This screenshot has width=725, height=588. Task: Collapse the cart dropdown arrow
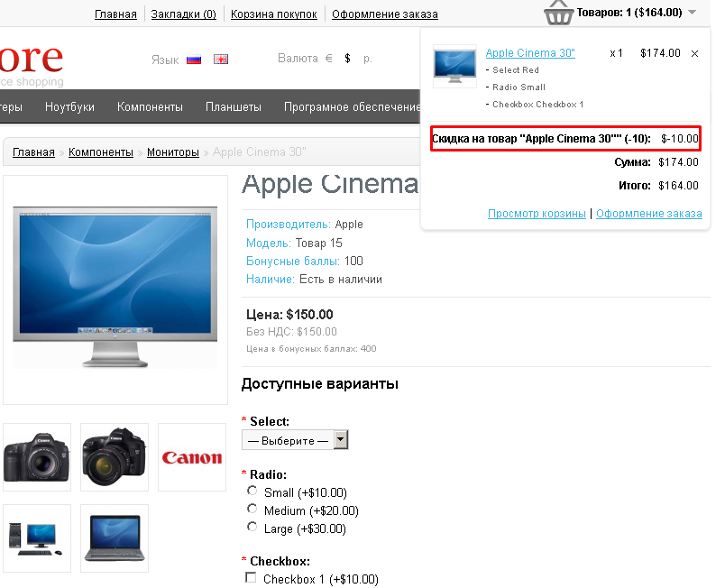(x=693, y=13)
